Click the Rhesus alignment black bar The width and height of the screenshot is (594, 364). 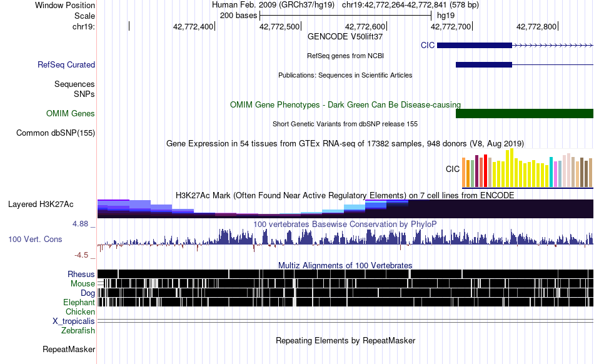[345, 274]
